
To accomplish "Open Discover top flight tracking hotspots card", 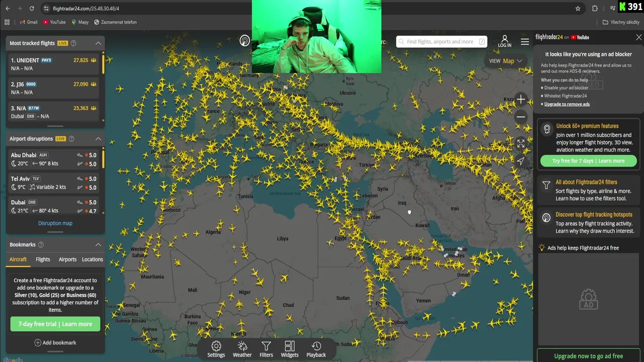I will (588, 222).
